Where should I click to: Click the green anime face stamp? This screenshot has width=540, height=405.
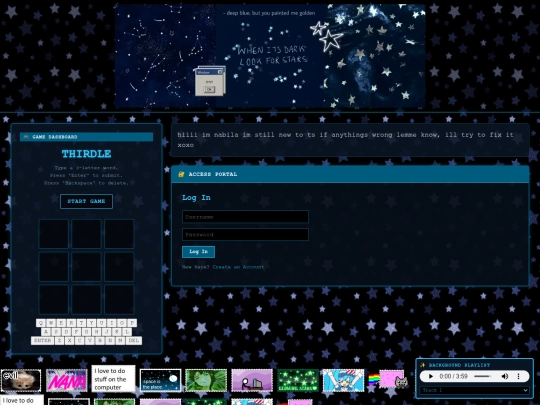pyautogui.click(x=206, y=381)
